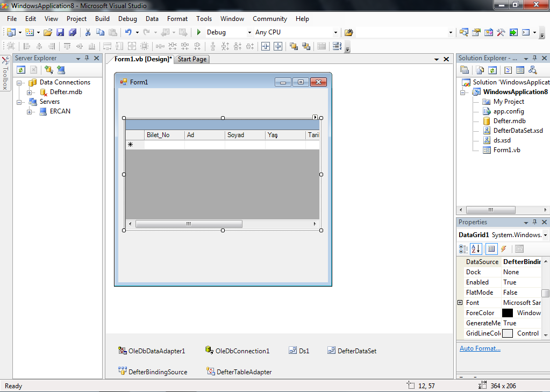The height and width of the screenshot is (392, 550).
Task: Click the Copy toolbar icon
Action: tap(100, 32)
